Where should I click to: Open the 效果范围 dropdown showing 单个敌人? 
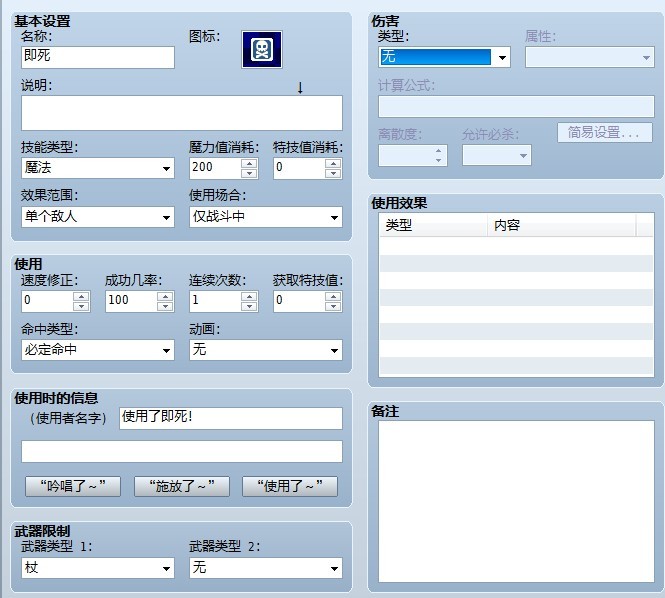pyautogui.click(x=98, y=217)
